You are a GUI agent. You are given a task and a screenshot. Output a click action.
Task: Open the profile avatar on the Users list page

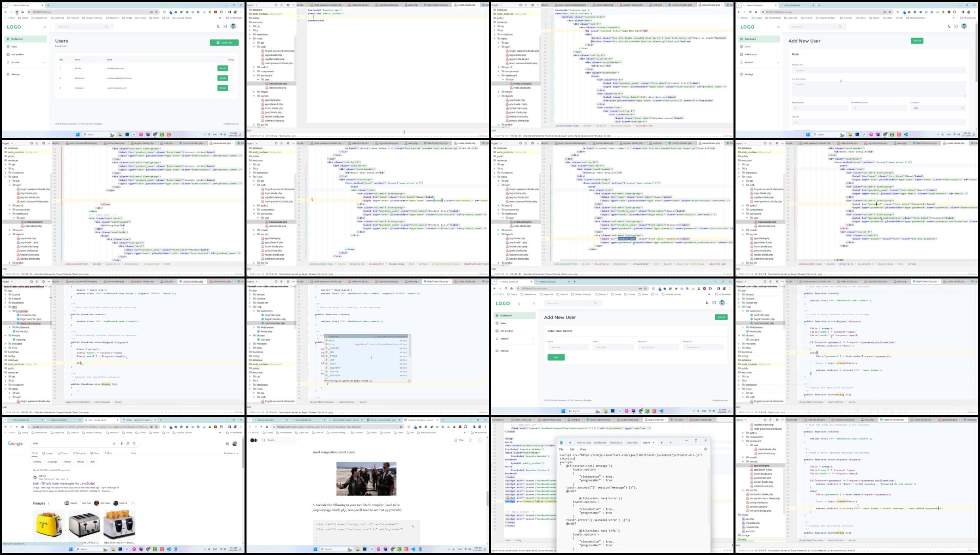(233, 26)
